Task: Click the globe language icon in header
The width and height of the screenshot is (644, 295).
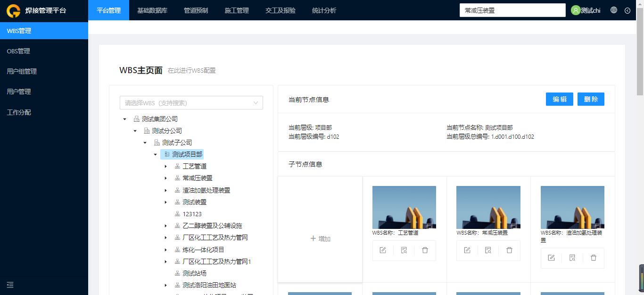Action: coord(614,10)
